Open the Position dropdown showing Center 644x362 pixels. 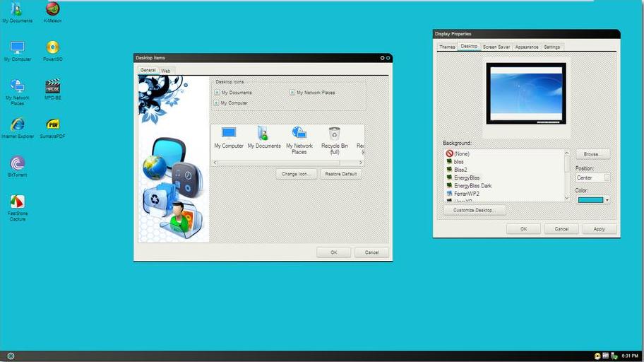(x=592, y=177)
